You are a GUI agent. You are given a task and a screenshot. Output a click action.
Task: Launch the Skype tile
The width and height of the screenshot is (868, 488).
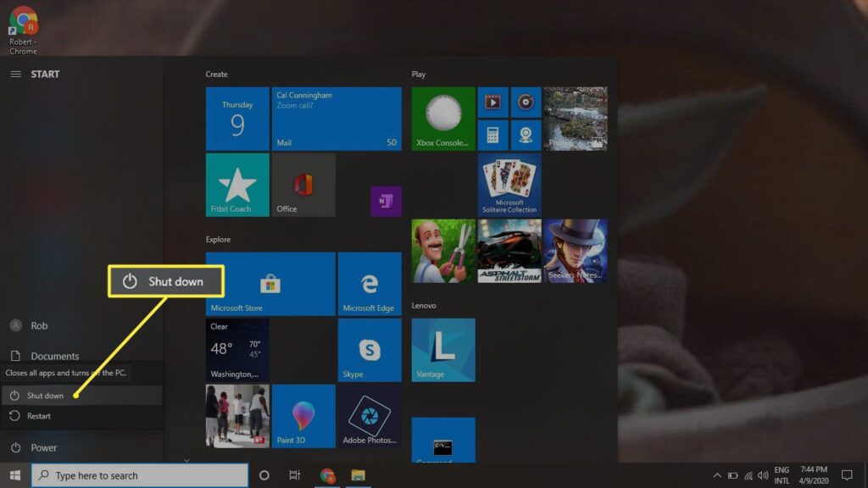[370, 350]
